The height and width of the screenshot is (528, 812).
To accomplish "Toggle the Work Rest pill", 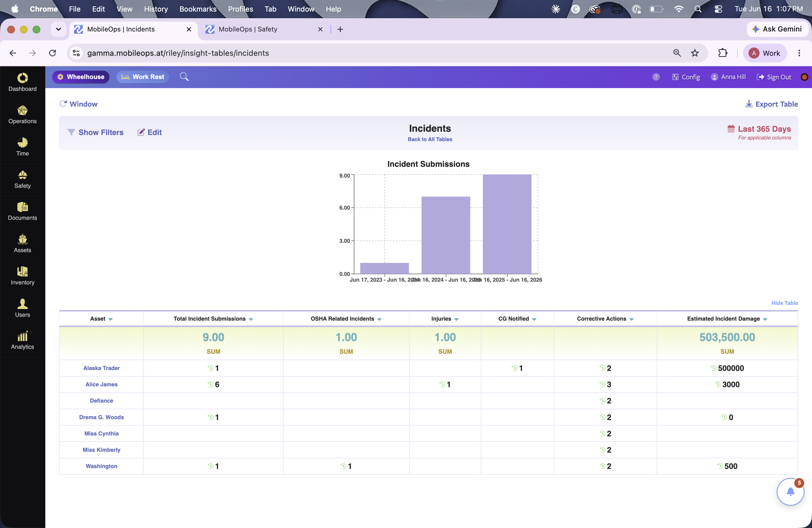I will pos(143,77).
